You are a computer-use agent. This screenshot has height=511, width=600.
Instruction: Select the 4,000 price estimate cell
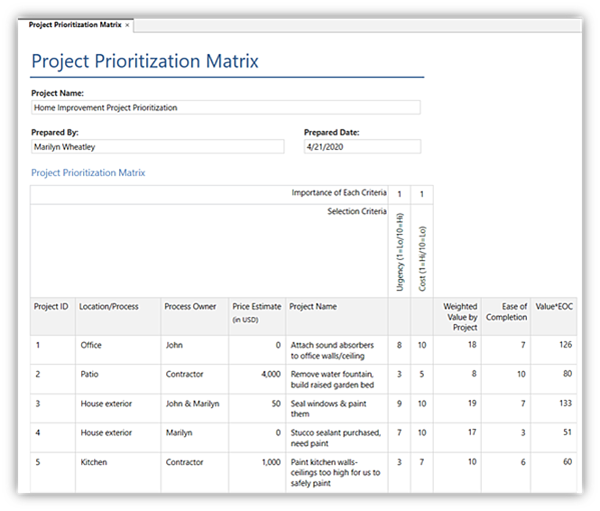coord(257,379)
